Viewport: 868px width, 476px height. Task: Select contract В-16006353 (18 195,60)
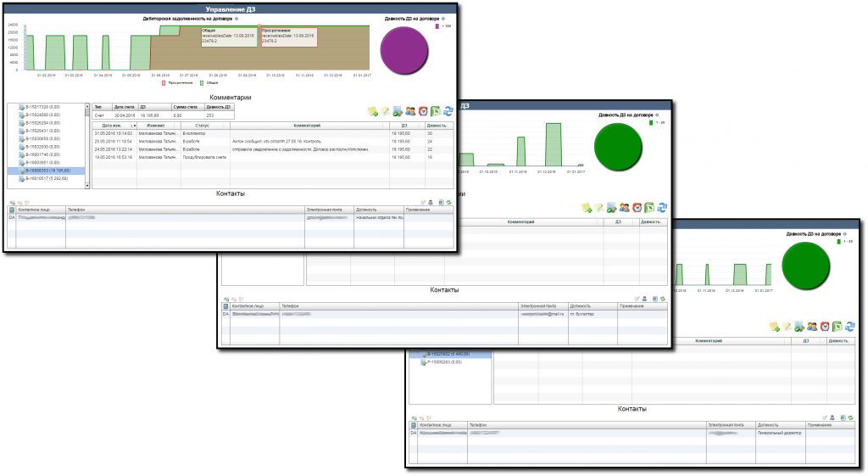47,171
